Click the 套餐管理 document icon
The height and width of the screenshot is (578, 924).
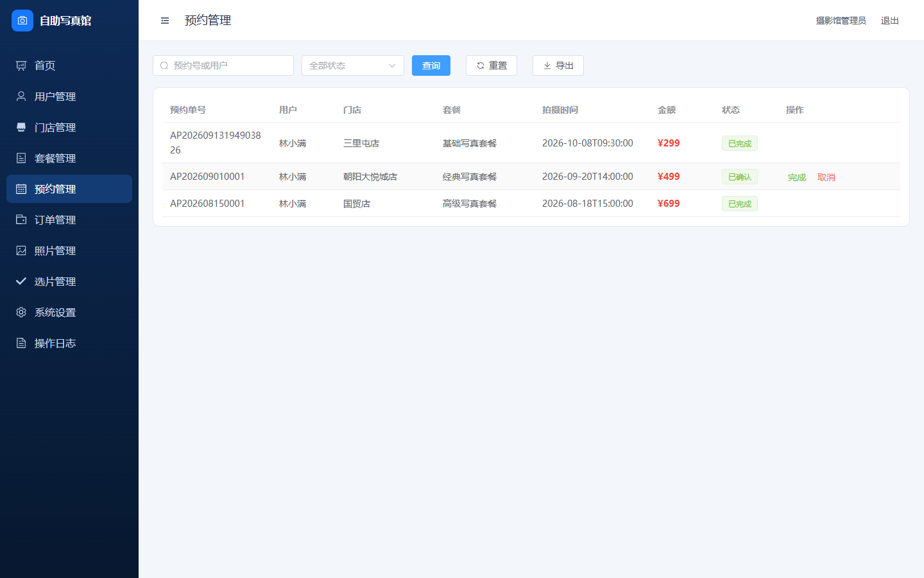pyautogui.click(x=21, y=158)
